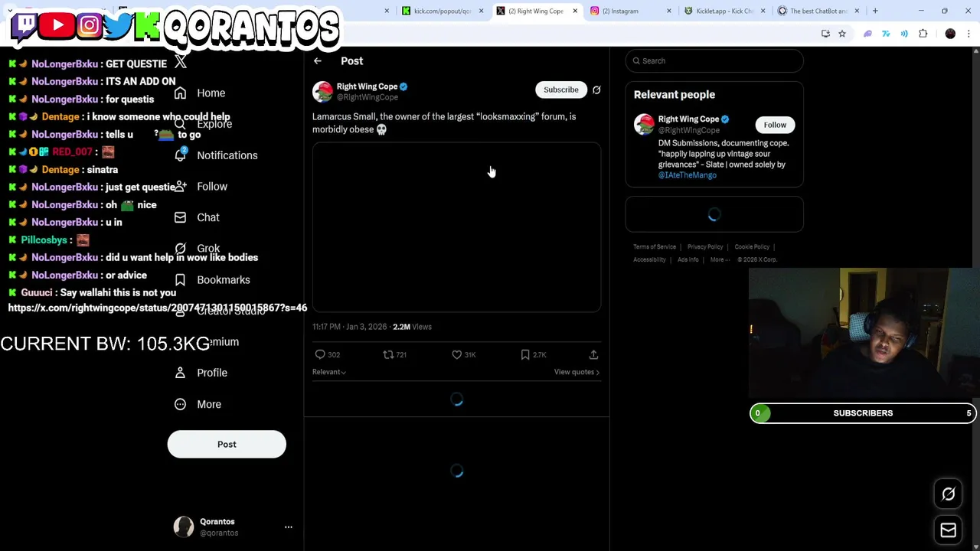Viewport: 980px width, 551px height.
Task: Open Privacy Policy link
Action: [705, 247]
